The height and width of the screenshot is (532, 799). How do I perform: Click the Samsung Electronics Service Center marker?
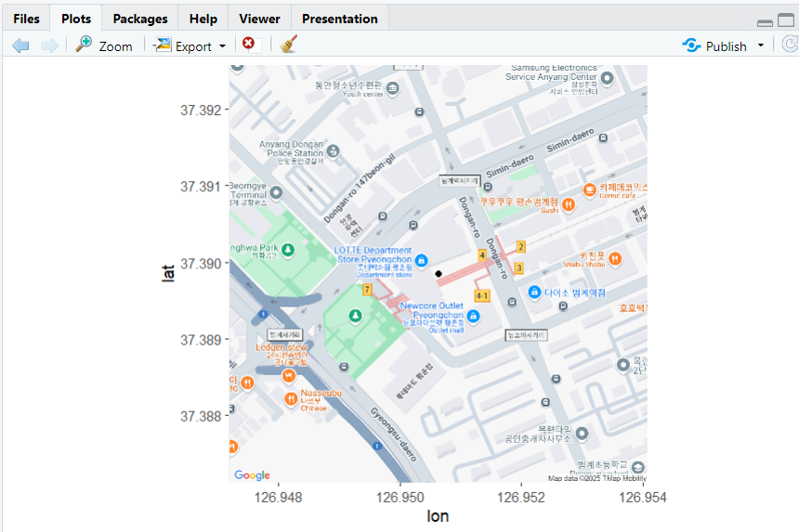click(607, 78)
